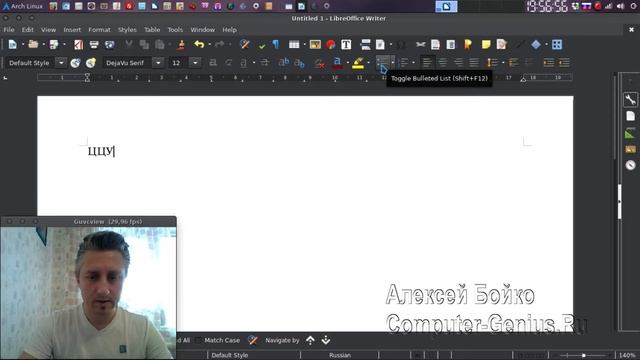Find next with the down arrow
The height and width of the screenshot is (360, 640).
[x=326, y=340]
